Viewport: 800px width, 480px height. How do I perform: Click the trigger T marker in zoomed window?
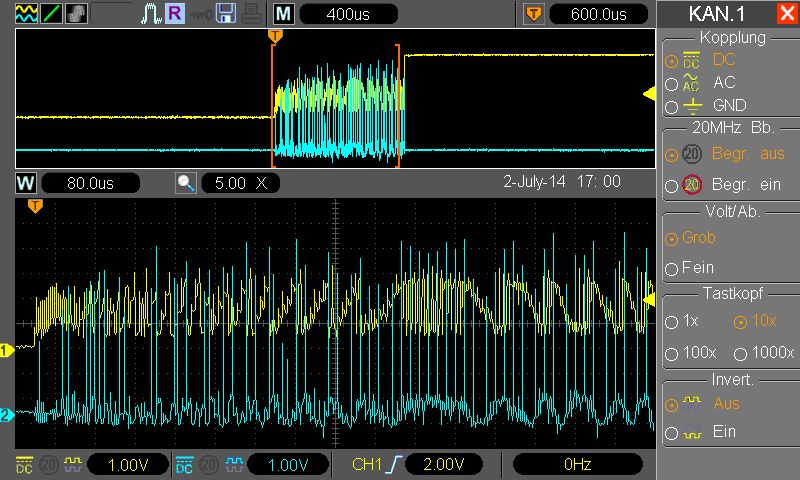tap(35, 206)
